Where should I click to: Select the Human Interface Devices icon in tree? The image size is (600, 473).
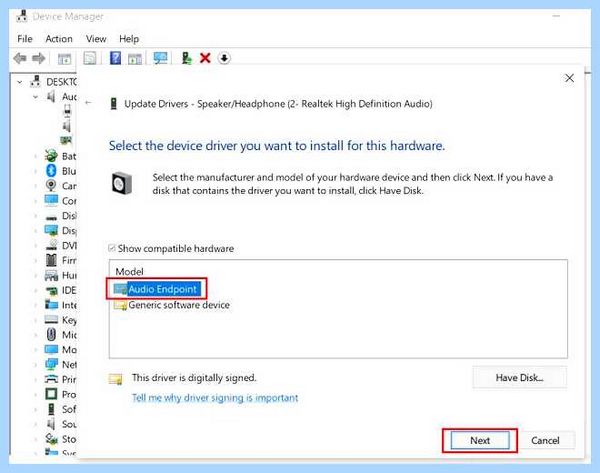click(x=51, y=275)
